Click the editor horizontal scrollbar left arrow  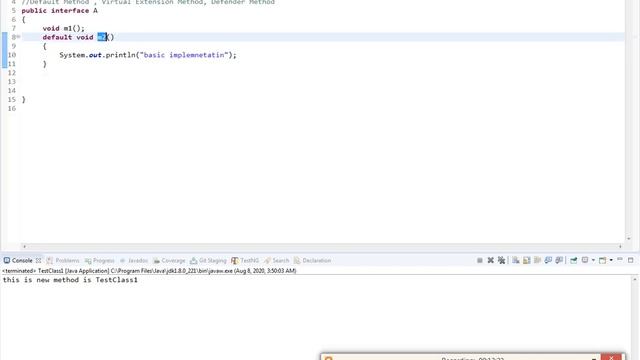pyautogui.click(x=24, y=246)
